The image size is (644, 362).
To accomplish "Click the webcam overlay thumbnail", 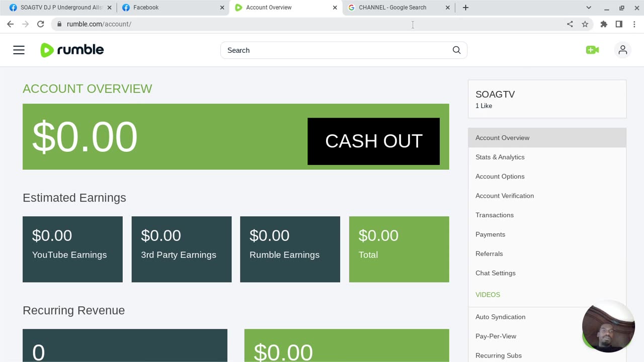I will click(608, 326).
